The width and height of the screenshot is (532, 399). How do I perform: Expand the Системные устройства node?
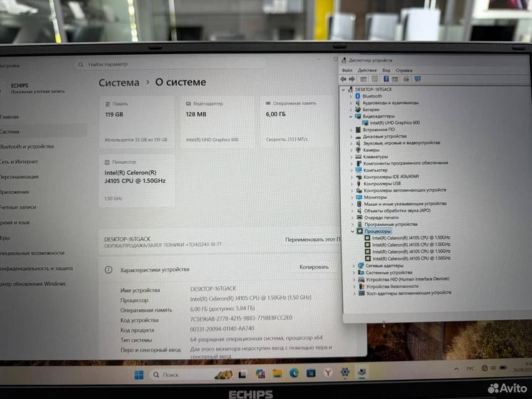pos(354,273)
